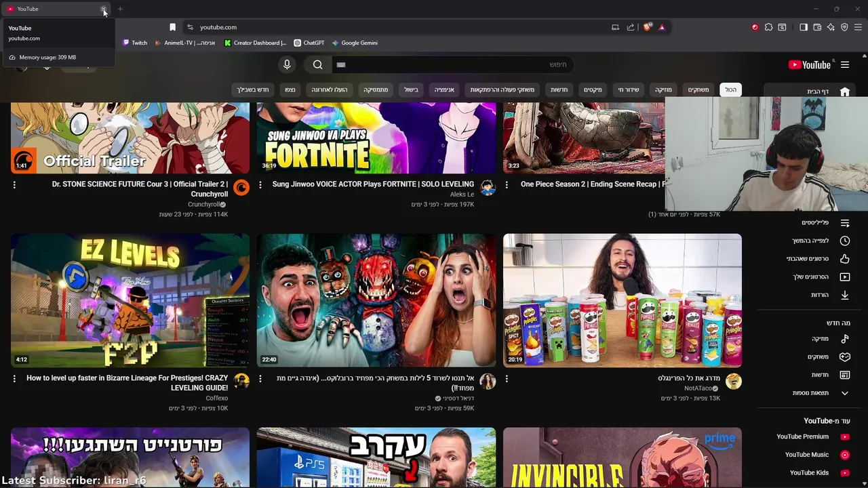Select the 'משחקים' filter chip
The height and width of the screenshot is (488, 868).
pos(698,89)
